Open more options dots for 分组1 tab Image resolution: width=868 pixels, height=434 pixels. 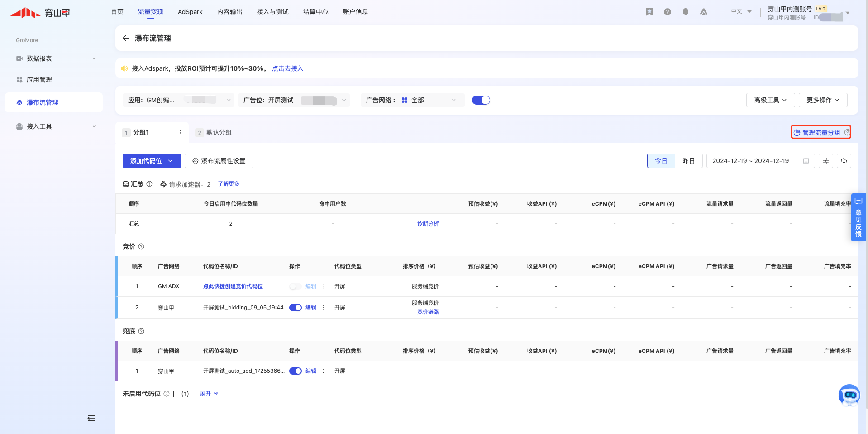pos(180,132)
